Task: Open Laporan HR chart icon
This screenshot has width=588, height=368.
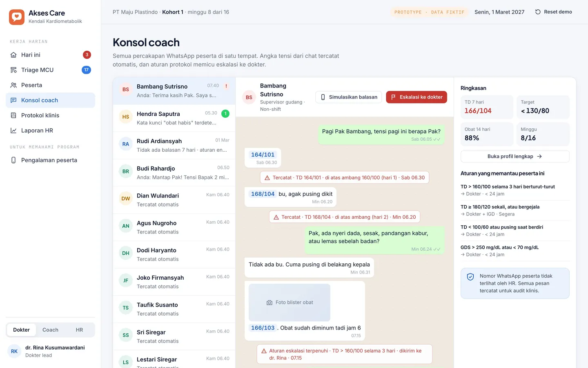Action: [13, 130]
